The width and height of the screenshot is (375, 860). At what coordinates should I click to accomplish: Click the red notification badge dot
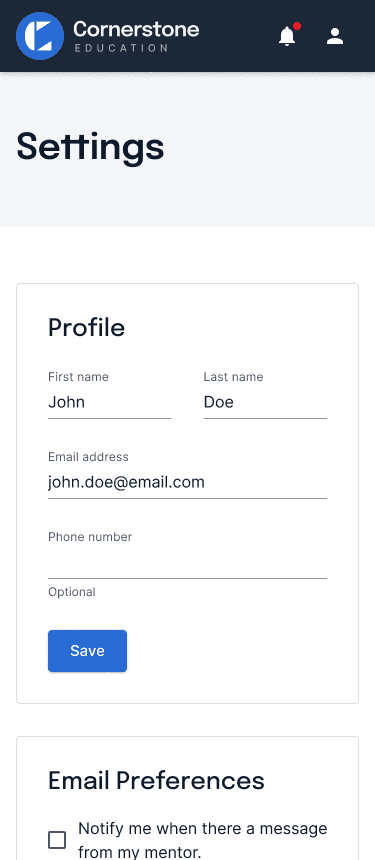click(x=297, y=26)
